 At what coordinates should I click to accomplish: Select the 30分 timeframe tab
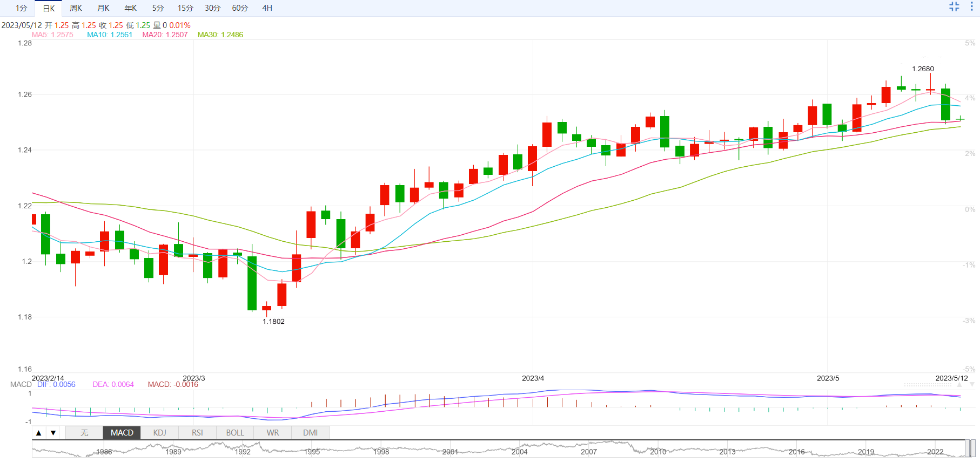212,8
